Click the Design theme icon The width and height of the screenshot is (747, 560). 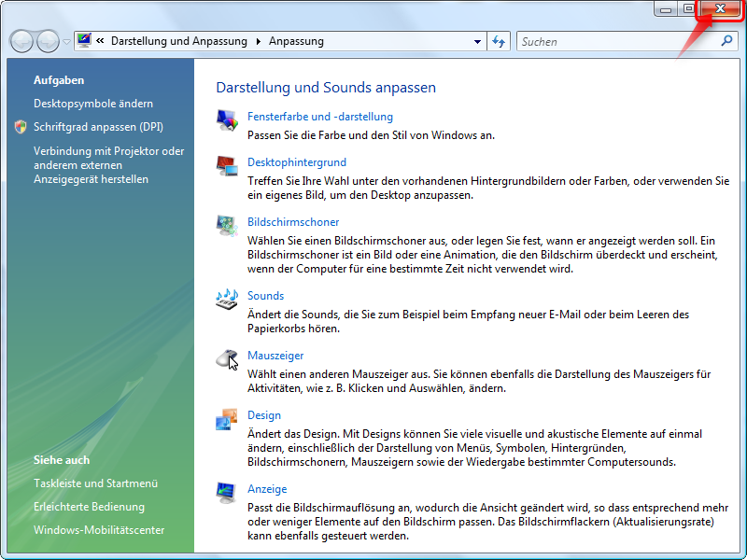tap(227, 419)
